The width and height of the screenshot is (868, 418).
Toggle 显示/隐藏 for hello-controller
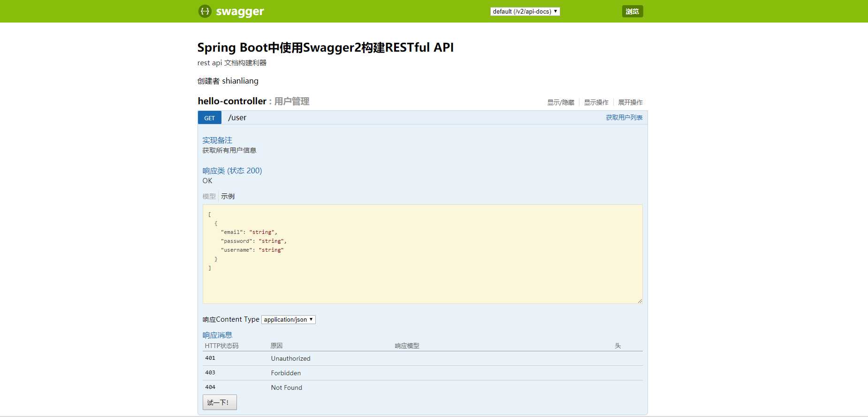pos(561,102)
